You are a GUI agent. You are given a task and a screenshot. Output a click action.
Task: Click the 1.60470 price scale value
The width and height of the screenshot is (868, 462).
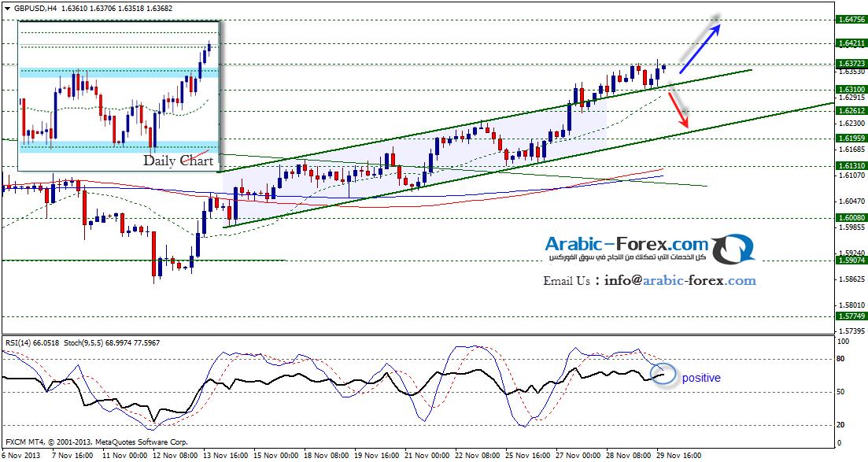tap(851, 201)
